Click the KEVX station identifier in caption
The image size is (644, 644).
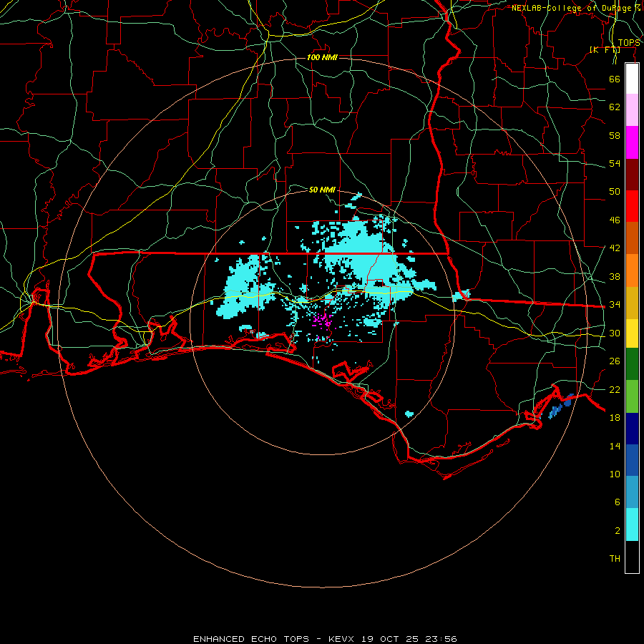click(343, 639)
